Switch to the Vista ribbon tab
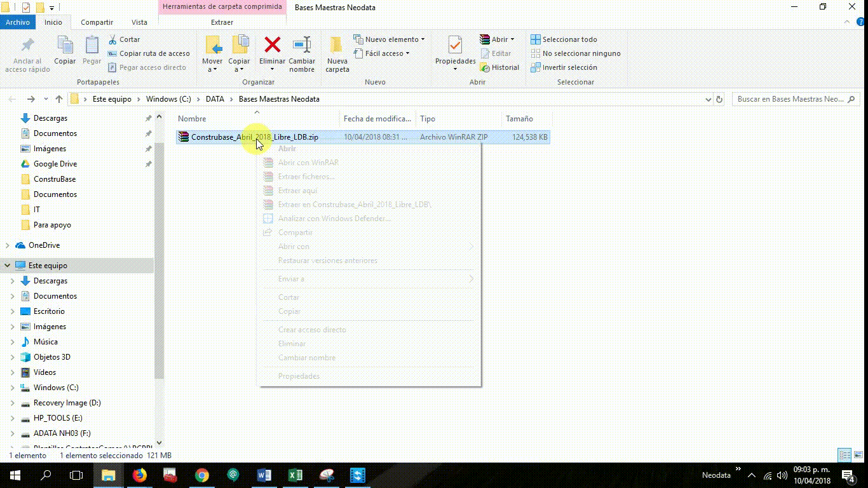This screenshot has width=868, height=488. [139, 22]
